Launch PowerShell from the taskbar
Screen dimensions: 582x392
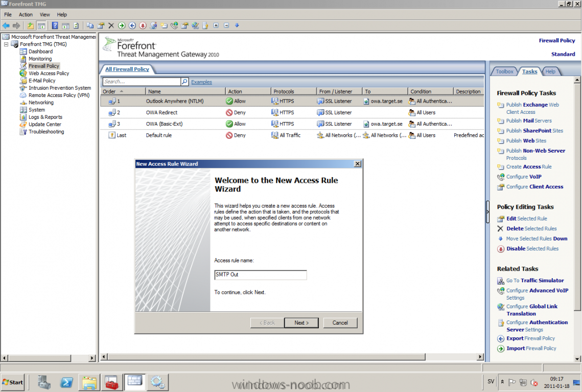pos(67,382)
